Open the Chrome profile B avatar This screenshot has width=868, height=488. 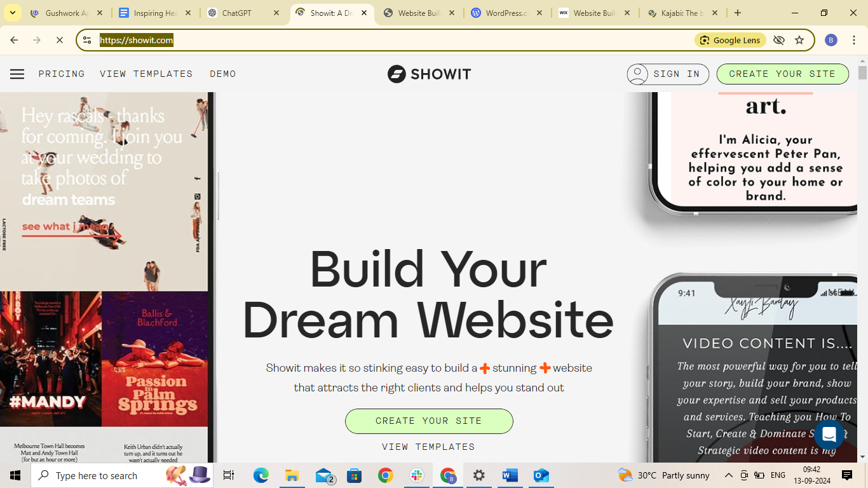831,40
